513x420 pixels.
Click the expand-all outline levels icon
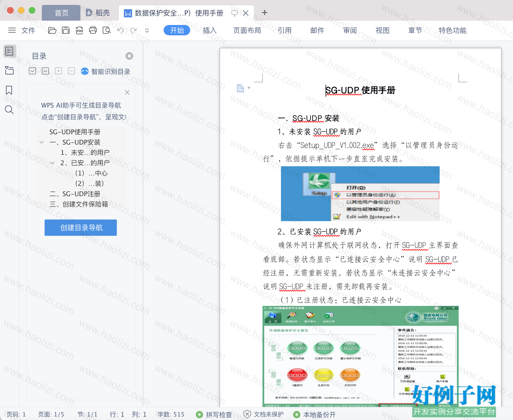pos(32,71)
